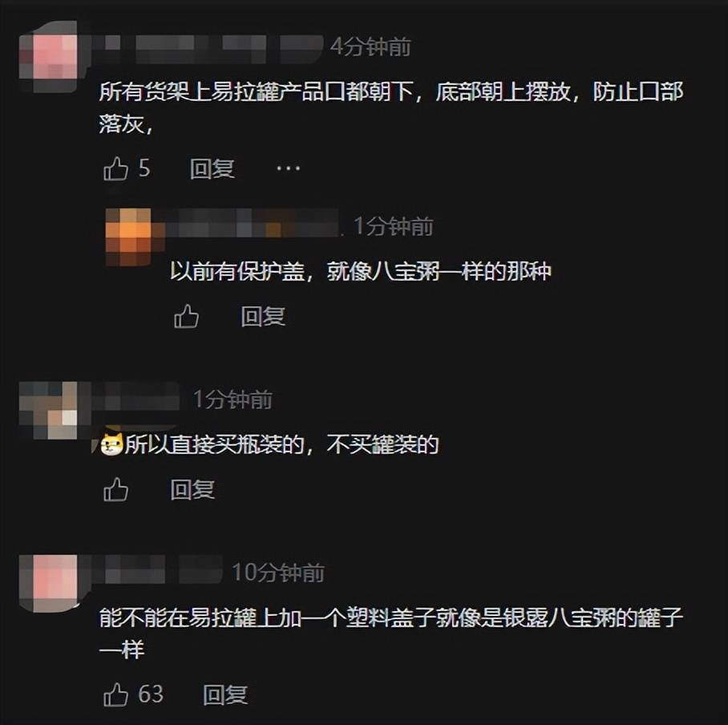Click the like count 63
Screen dimensions: 728x725
click(x=151, y=695)
